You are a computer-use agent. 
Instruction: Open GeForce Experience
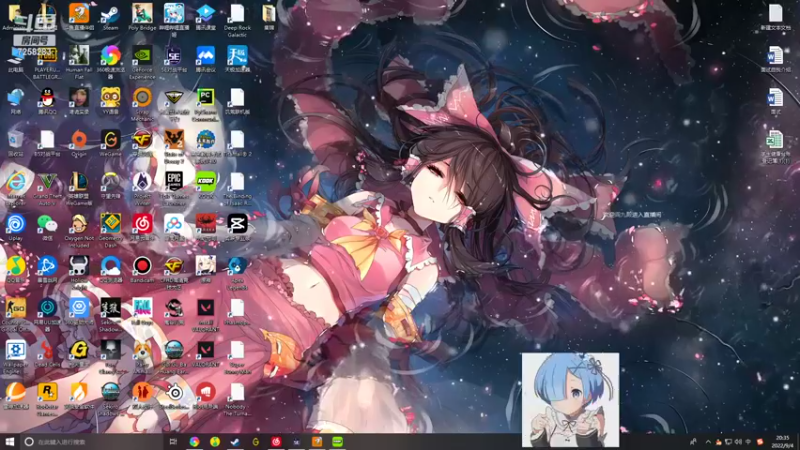[x=142, y=61]
